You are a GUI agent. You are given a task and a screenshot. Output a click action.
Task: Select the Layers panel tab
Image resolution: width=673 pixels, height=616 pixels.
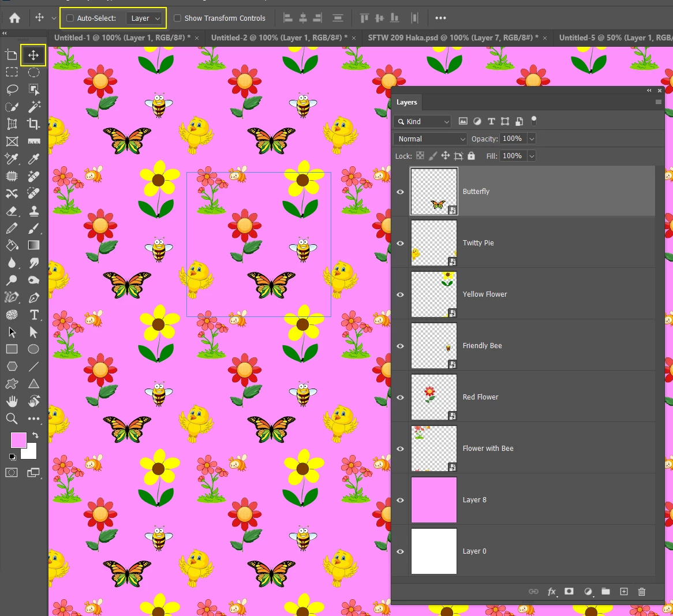[407, 102]
